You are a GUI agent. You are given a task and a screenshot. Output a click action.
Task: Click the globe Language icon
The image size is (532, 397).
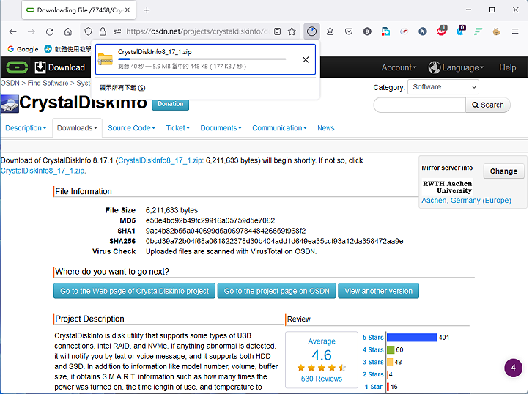434,68
